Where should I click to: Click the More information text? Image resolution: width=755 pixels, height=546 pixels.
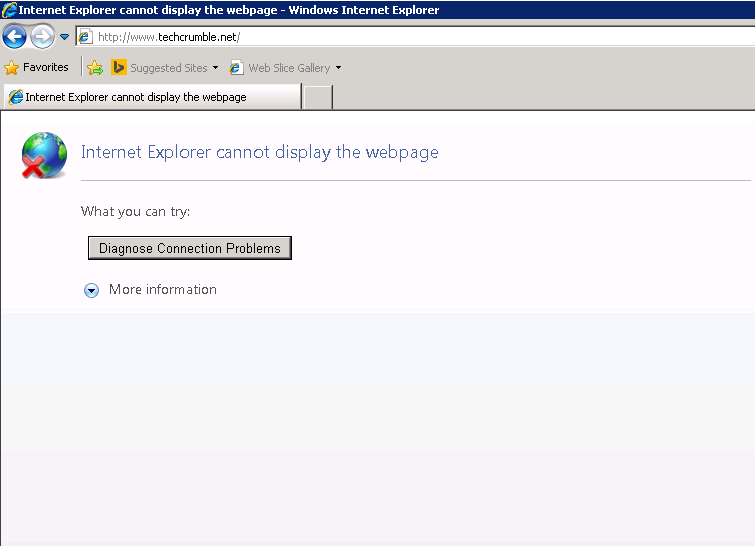pos(163,289)
